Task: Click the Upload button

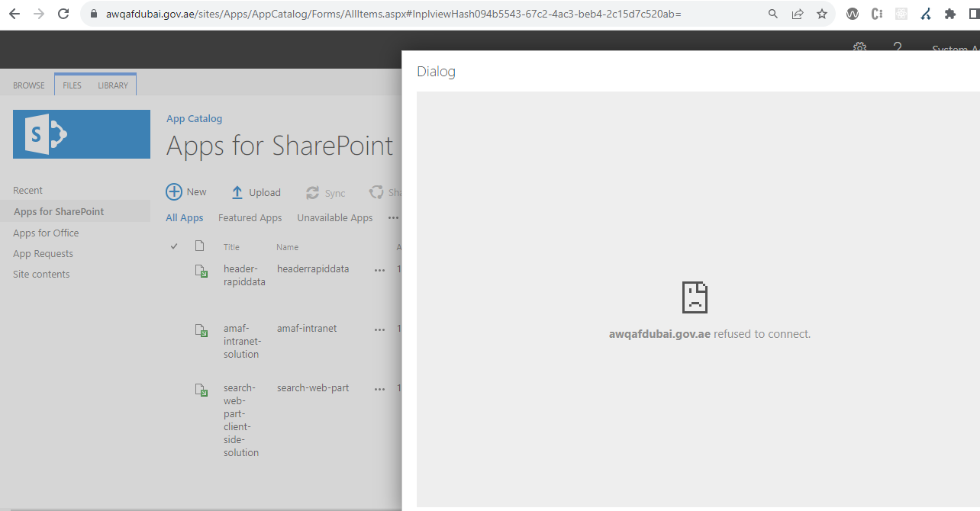Action: coord(256,193)
